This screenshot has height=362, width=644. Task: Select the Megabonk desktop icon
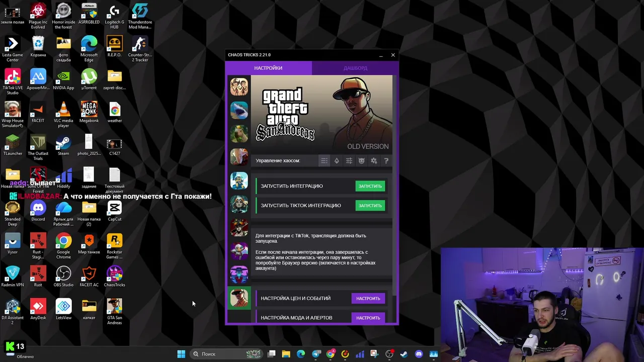89,112
